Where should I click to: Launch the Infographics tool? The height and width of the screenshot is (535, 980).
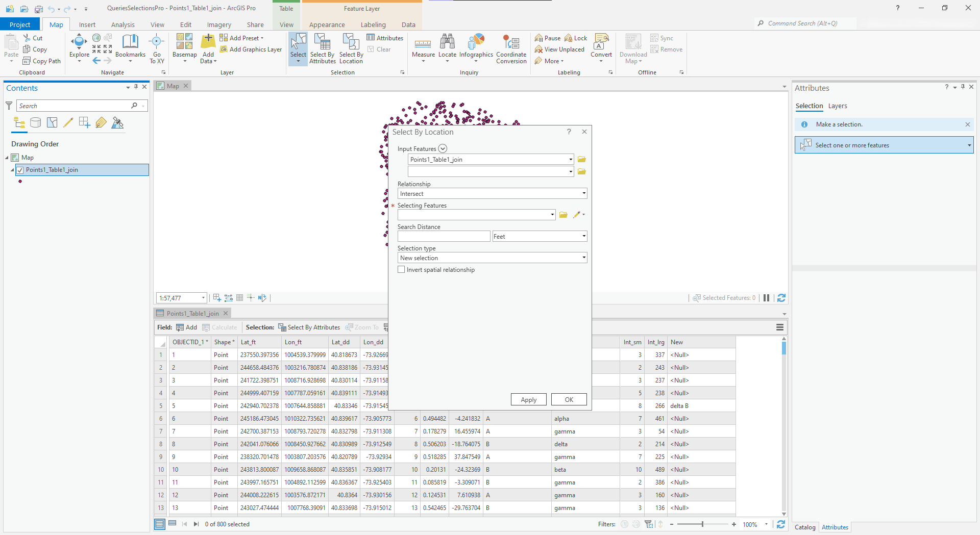(x=476, y=48)
